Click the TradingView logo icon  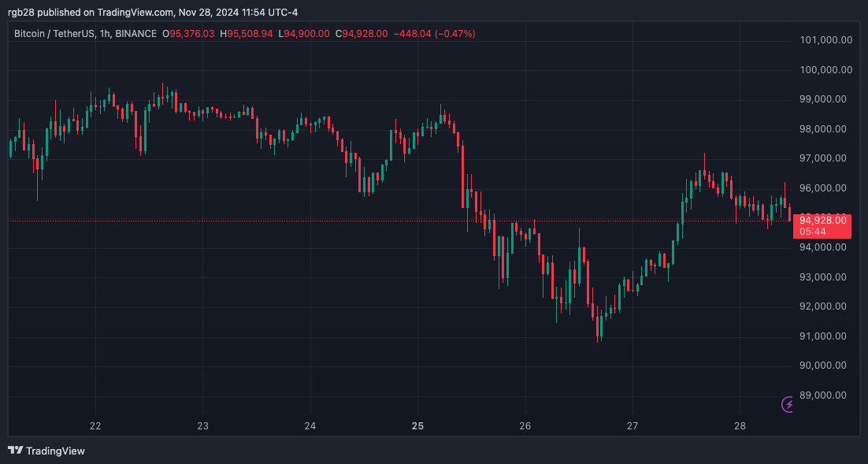[x=15, y=451]
